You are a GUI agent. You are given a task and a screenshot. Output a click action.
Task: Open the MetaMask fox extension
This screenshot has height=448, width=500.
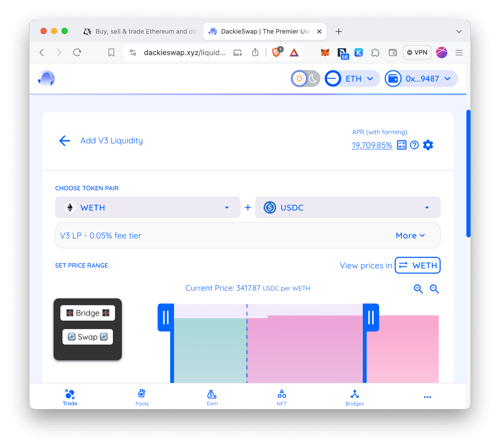[325, 52]
